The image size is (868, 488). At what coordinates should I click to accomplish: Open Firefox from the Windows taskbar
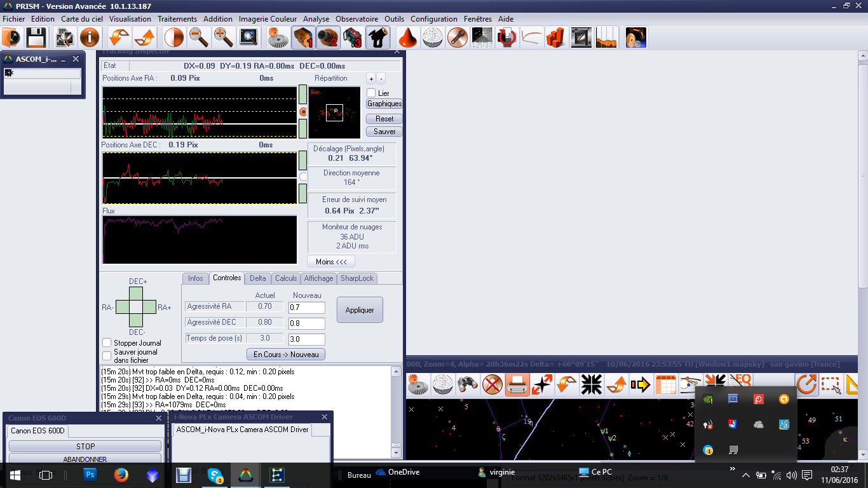[121, 475]
